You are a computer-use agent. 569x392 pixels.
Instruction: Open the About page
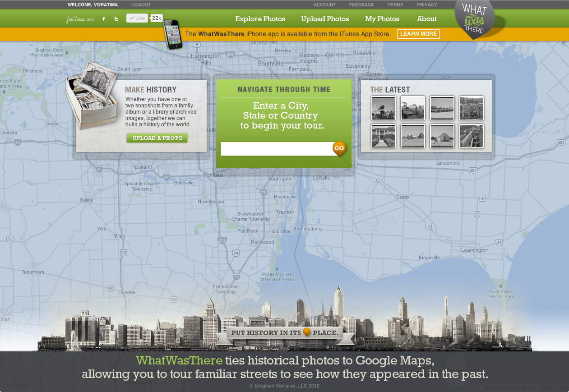point(427,19)
